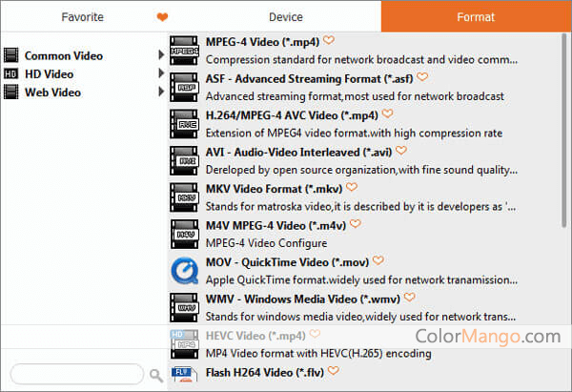Viewport: 572px width, 392px height.
Task: Click the AVC H.264 format icon
Action: click(184, 124)
